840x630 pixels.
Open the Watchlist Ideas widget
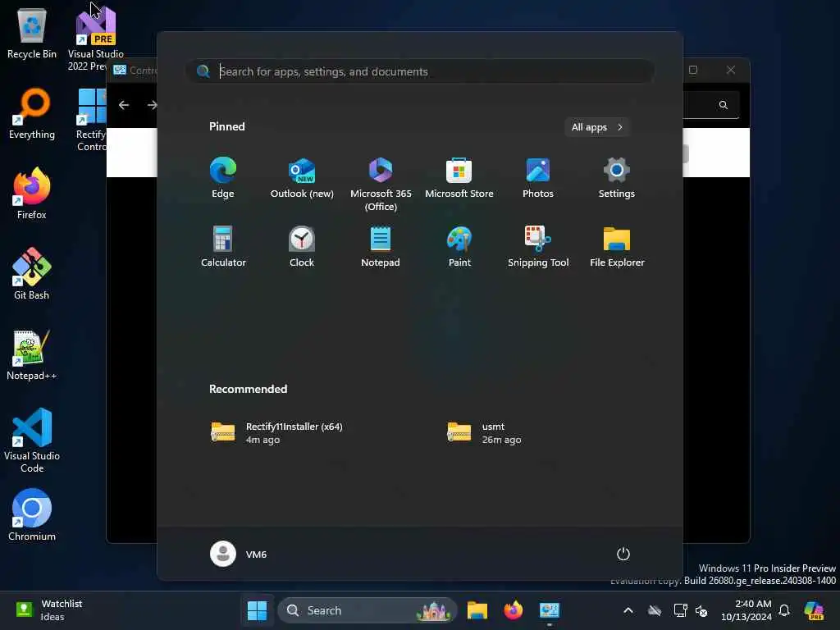(48, 610)
